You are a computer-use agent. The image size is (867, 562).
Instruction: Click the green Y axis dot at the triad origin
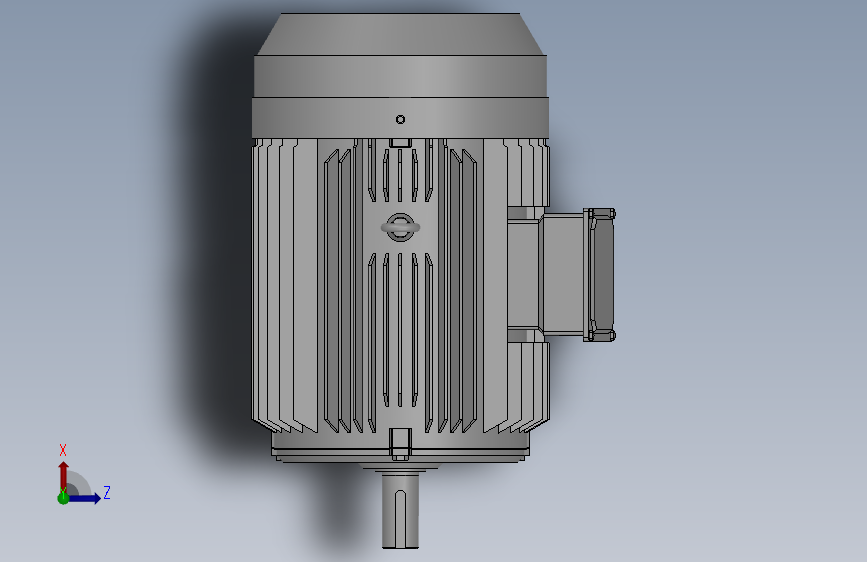(x=63, y=498)
